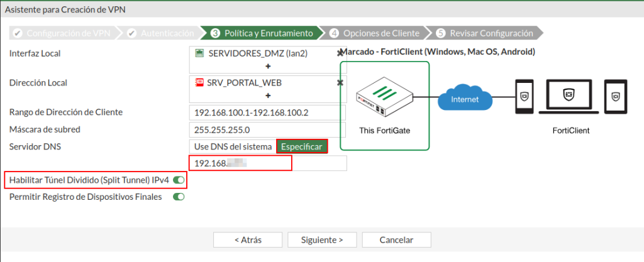
Task: Click the Siguiente button
Action: click(322, 239)
